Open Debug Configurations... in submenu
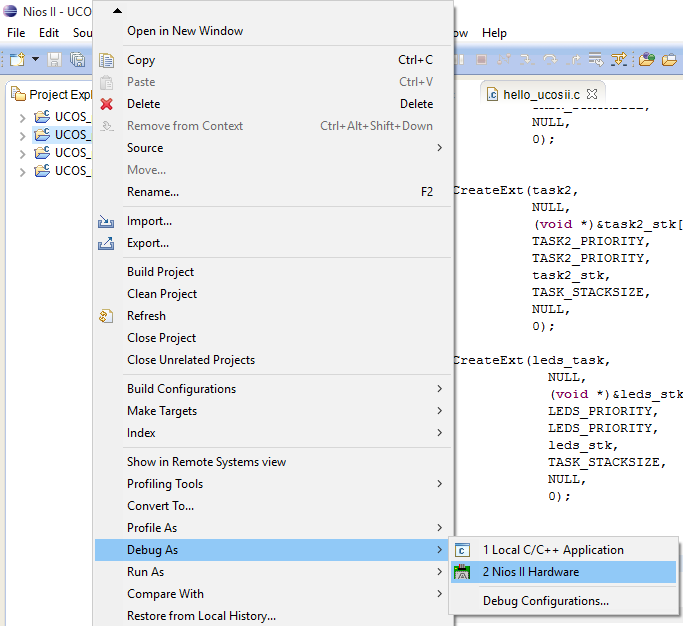This screenshot has width=683, height=626. (x=564, y=601)
